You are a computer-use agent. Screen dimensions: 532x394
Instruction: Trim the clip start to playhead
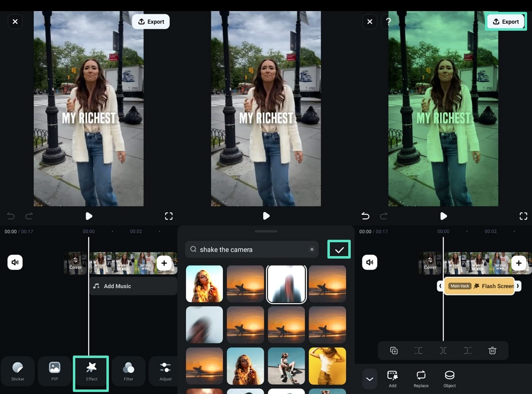(418, 351)
